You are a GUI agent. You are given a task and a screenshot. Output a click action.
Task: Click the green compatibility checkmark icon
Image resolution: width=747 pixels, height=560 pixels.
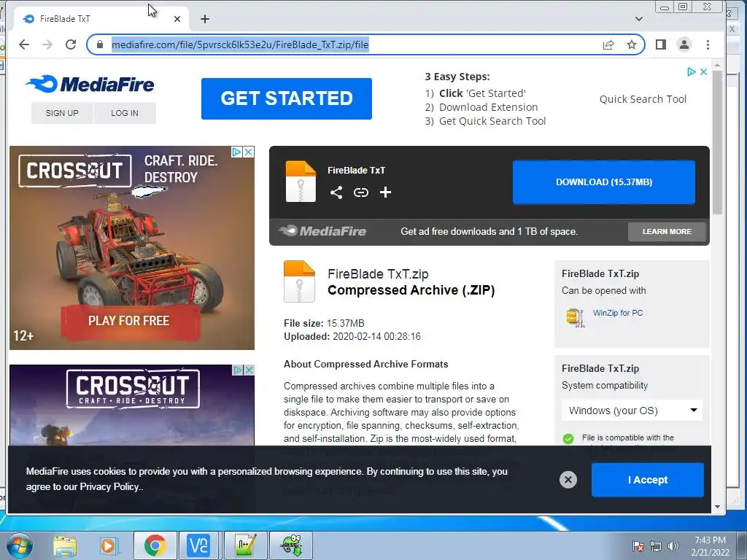pos(568,438)
